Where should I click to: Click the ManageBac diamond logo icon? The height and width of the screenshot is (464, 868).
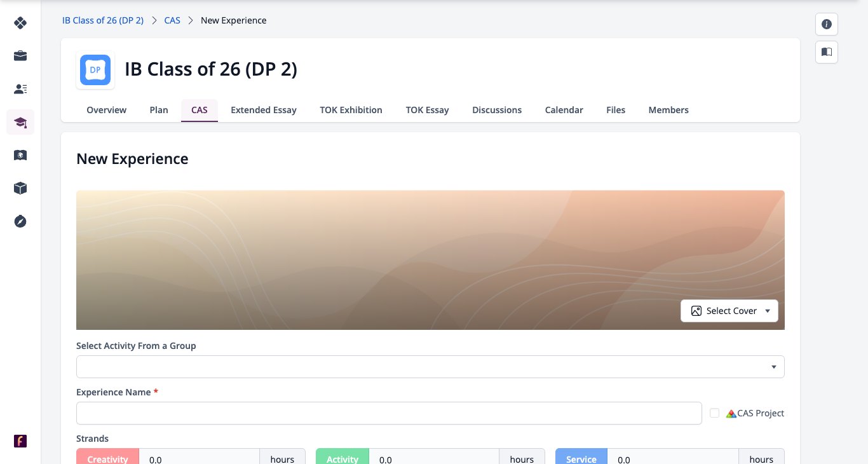(x=20, y=23)
